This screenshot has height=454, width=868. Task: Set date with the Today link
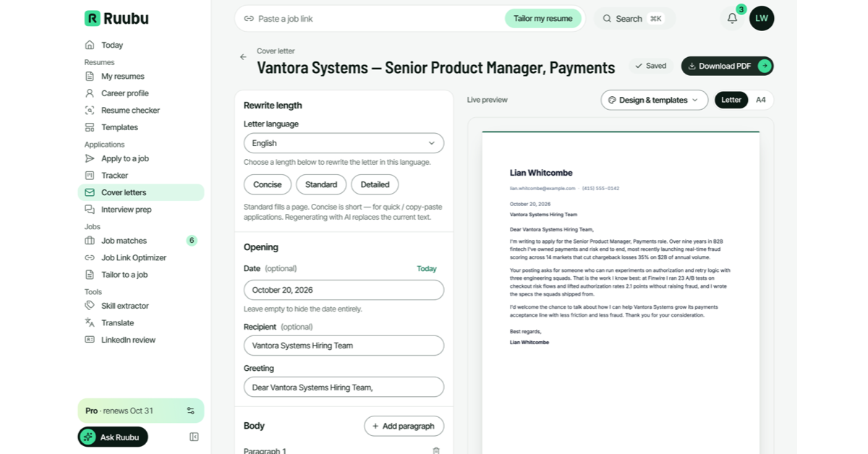(x=427, y=269)
